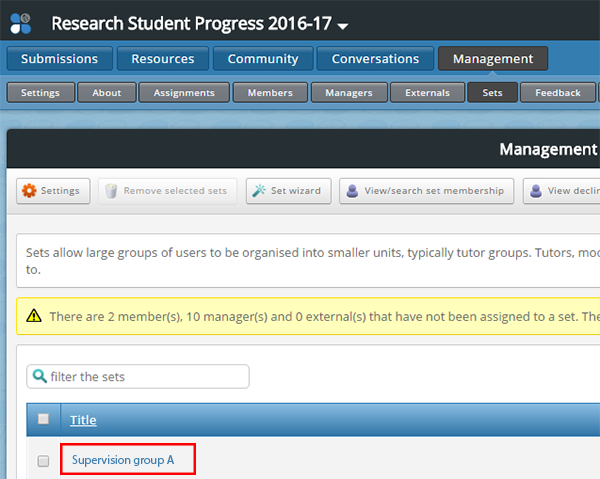
Task: Switch to the Externals sub-tab
Action: point(427,93)
